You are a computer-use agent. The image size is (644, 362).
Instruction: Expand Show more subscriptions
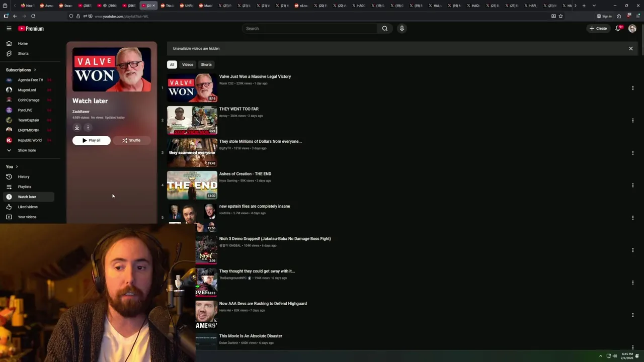pyautogui.click(x=28, y=150)
